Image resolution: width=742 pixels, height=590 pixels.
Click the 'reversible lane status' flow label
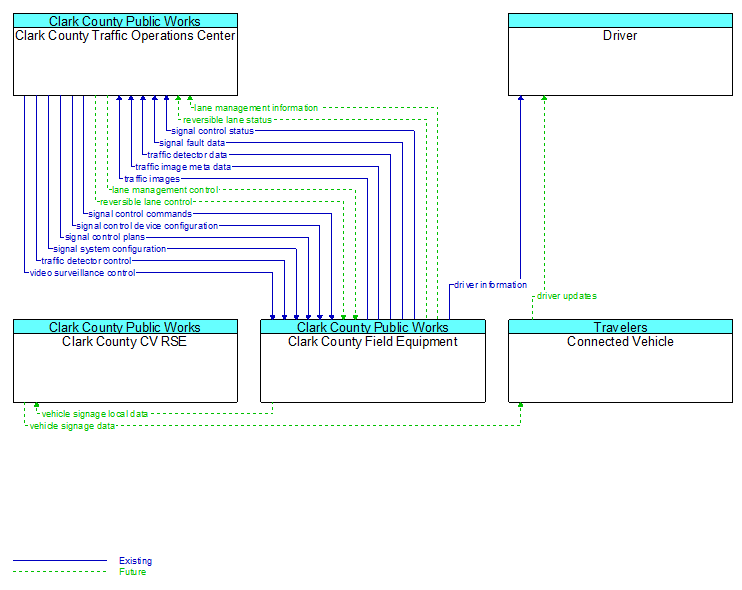pyautogui.click(x=227, y=120)
